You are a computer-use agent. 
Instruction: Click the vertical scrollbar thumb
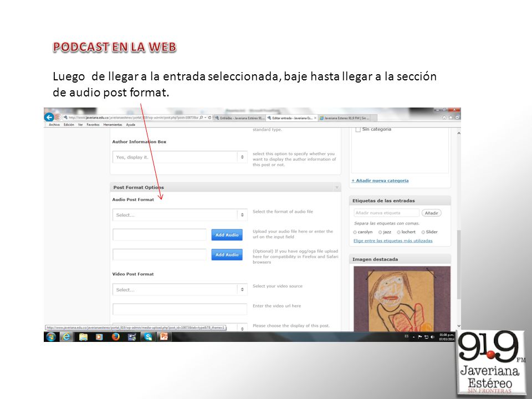458,265
